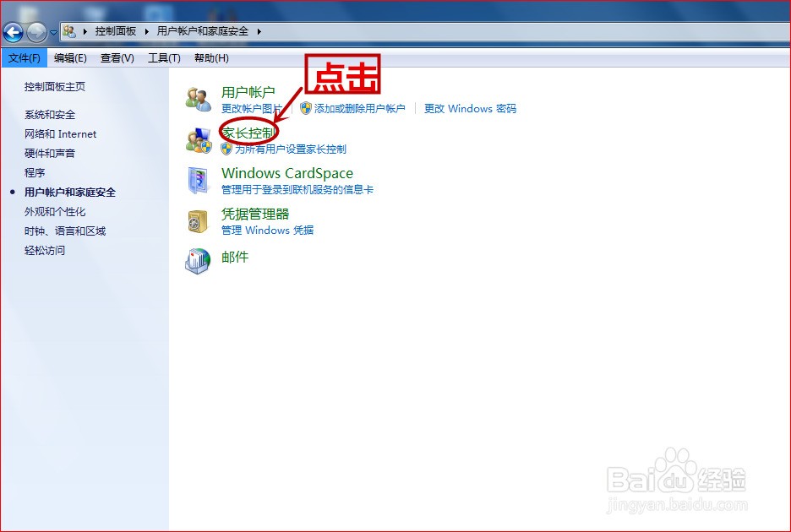Open the 工具(T) menu
791x532 pixels.
(164, 58)
